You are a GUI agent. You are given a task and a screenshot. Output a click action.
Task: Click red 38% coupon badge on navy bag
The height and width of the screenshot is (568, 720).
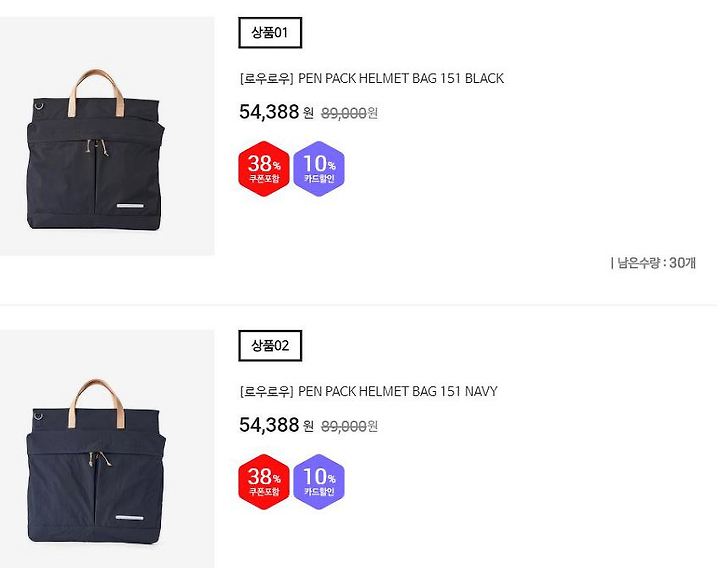pos(264,482)
